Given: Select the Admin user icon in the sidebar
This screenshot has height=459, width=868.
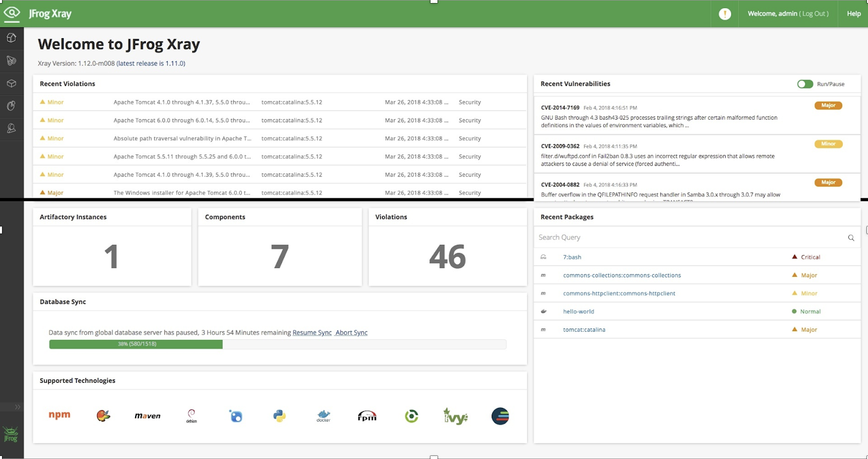Looking at the screenshot, I should click(x=11, y=128).
